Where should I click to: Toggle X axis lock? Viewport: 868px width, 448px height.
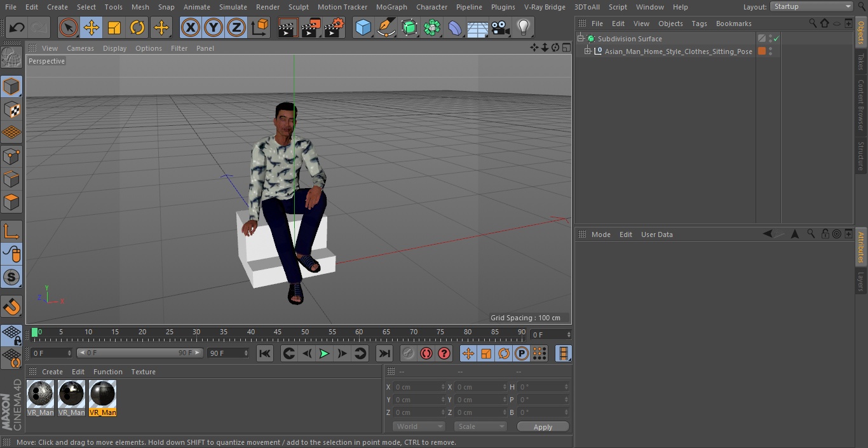[x=191, y=28]
